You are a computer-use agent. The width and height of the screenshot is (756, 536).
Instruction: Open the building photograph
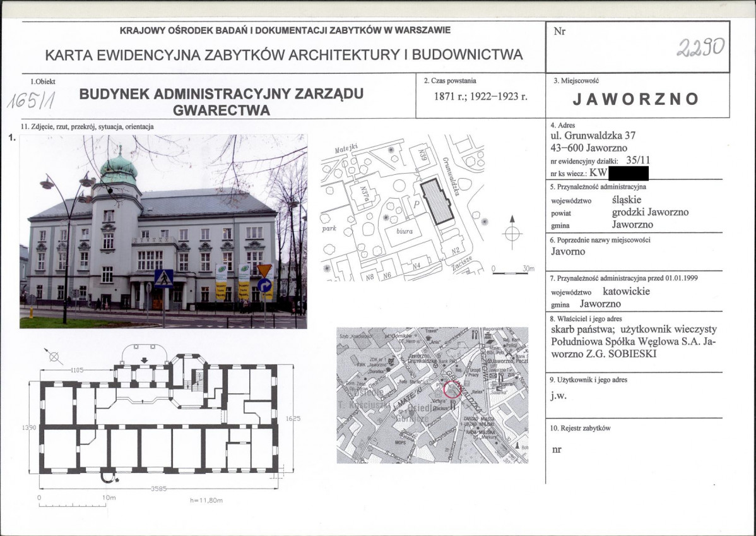coord(163,231)
